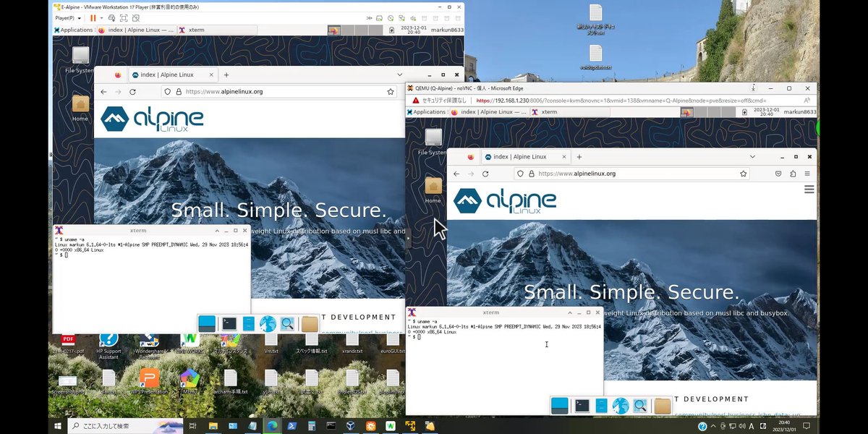Open File System desktop icon in VMware guest

point(80,60)
